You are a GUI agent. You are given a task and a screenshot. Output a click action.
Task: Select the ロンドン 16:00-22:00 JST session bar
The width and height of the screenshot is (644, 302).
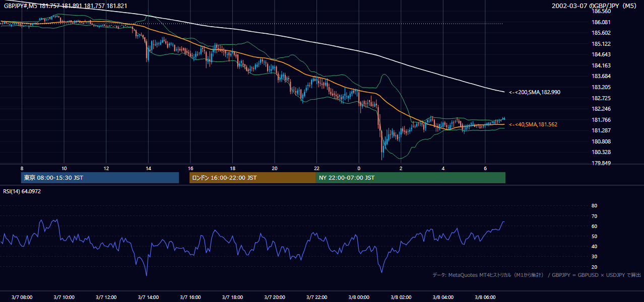252,178
